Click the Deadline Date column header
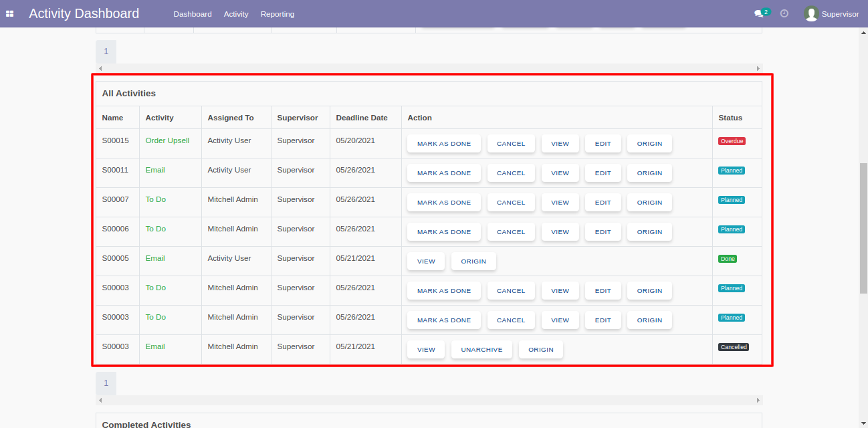This screenshot has width=868, height=428. click(362, 118)
